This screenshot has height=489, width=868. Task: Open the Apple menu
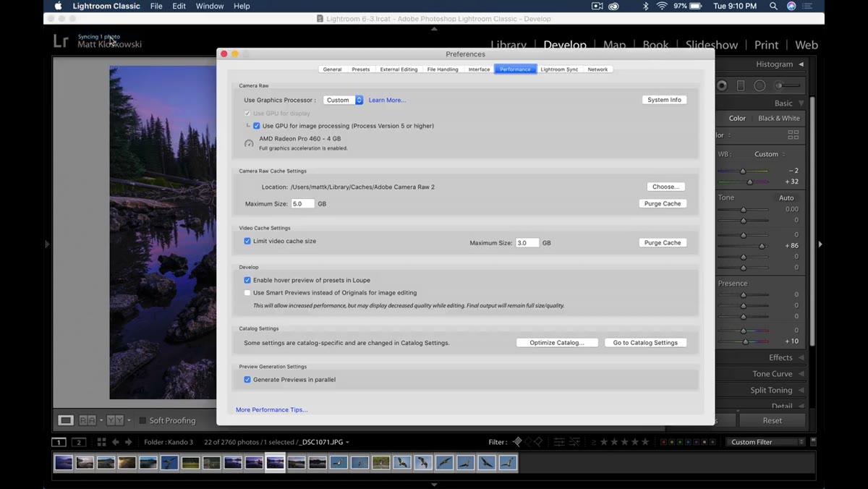59,6
